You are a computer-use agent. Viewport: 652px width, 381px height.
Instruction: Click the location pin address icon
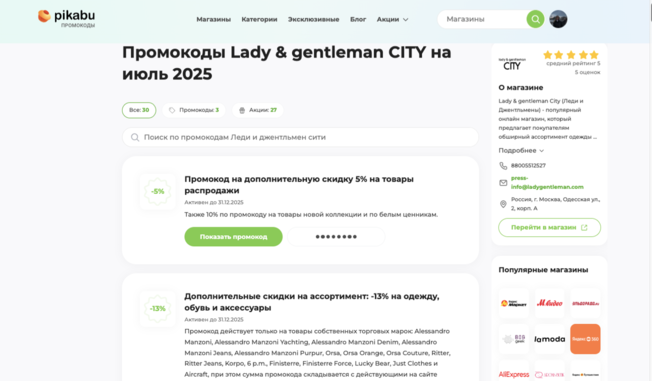[503, 204]
